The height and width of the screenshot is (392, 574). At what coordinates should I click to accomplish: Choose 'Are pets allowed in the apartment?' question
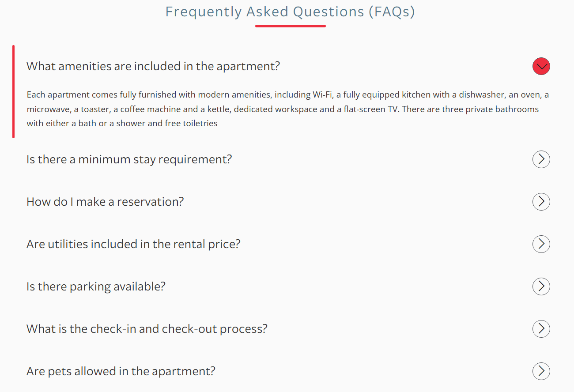point(121,371)
